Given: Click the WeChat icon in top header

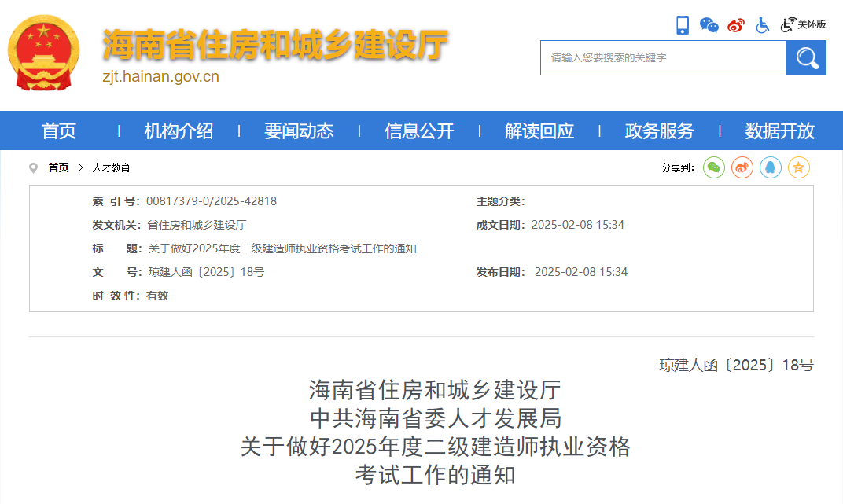Looking at the screenshot, I should coord(709,25).
